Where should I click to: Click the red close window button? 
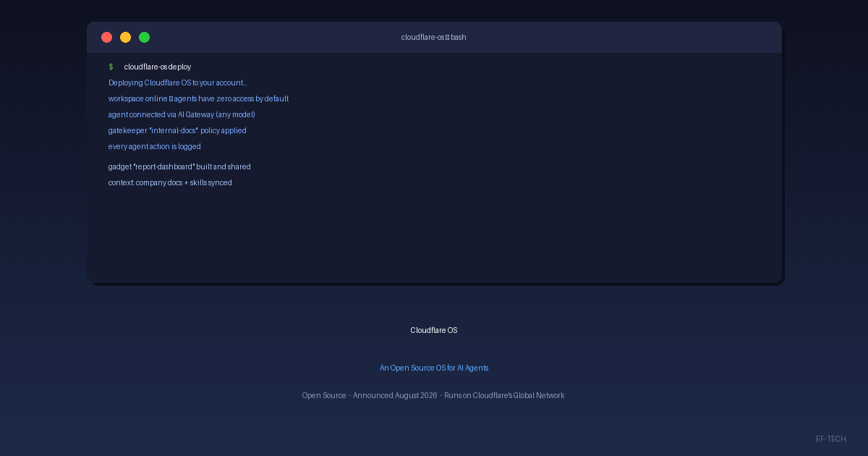pos(106,37)
